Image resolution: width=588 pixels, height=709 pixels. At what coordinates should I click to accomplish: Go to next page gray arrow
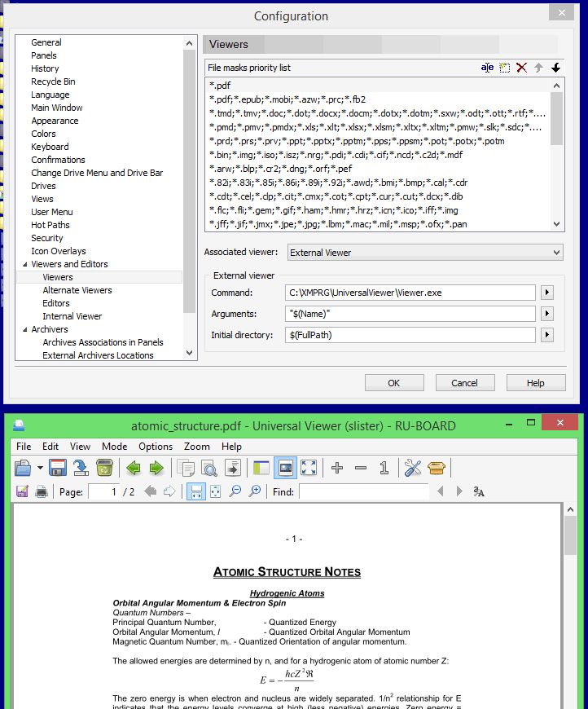point(169,491)
